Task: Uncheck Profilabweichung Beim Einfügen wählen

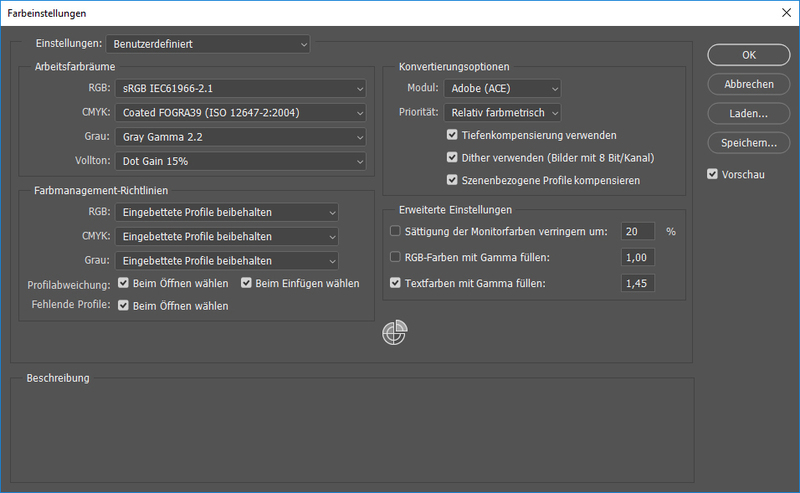Action: click(247, 284)
